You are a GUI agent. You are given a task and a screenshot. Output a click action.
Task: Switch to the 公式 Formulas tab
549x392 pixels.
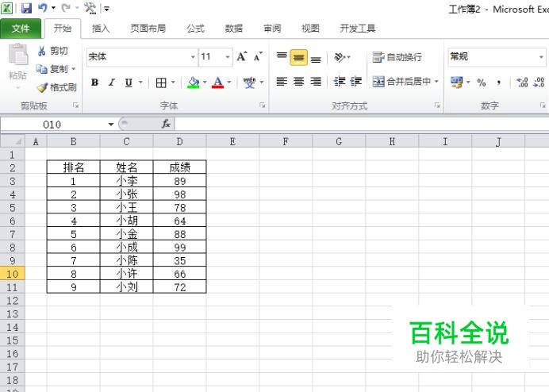click(195, 29)
